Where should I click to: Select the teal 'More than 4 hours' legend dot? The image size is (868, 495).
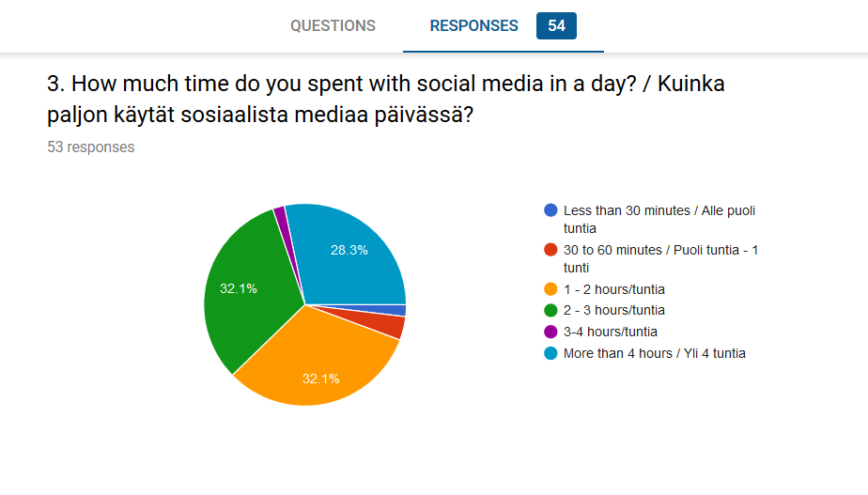[550, 353]
